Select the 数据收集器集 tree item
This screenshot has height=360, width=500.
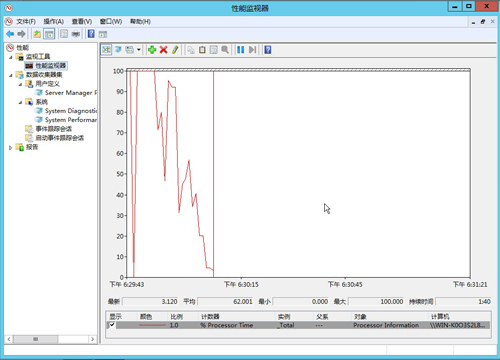click(44, 75)
